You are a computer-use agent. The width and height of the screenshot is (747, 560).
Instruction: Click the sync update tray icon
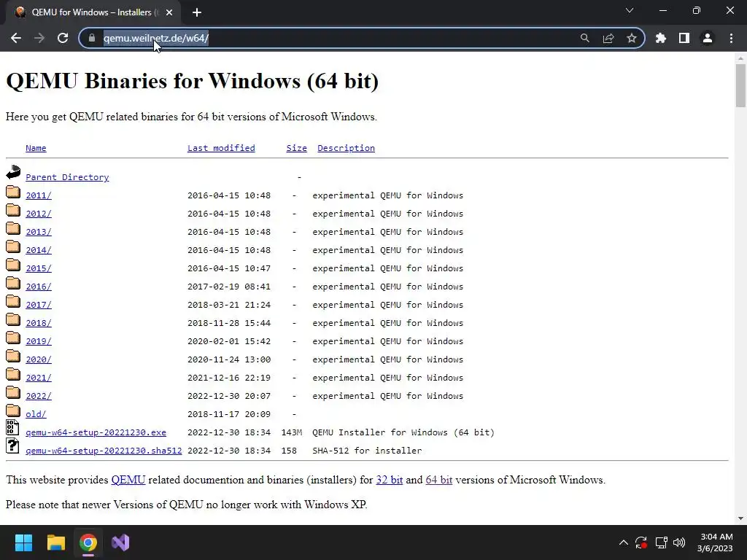coord(641,542)
